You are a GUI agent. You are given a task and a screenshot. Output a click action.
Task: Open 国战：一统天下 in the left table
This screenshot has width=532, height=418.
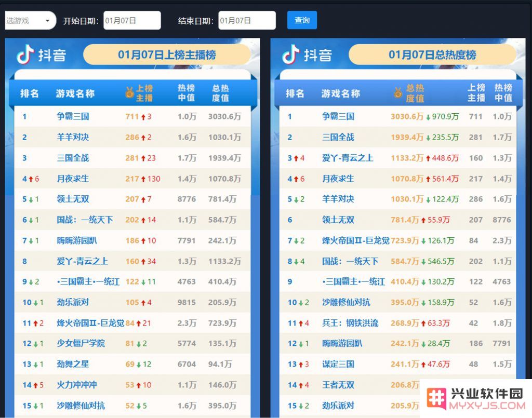(x=85, y=220)
